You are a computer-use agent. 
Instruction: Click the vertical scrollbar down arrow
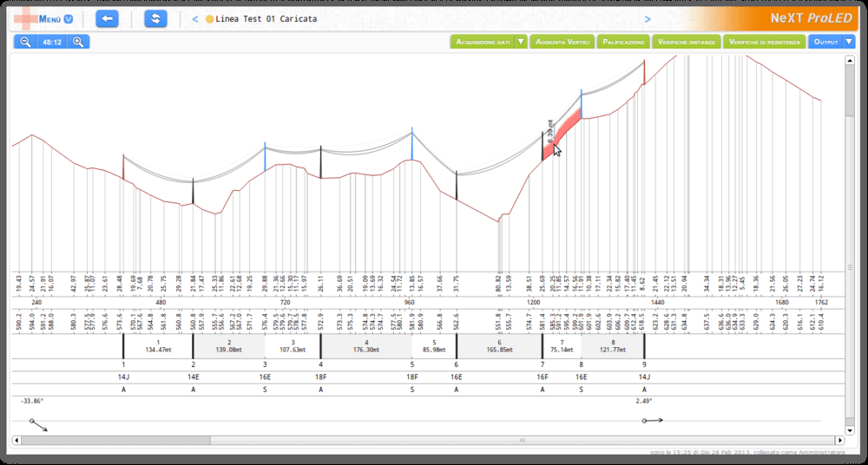850,430
